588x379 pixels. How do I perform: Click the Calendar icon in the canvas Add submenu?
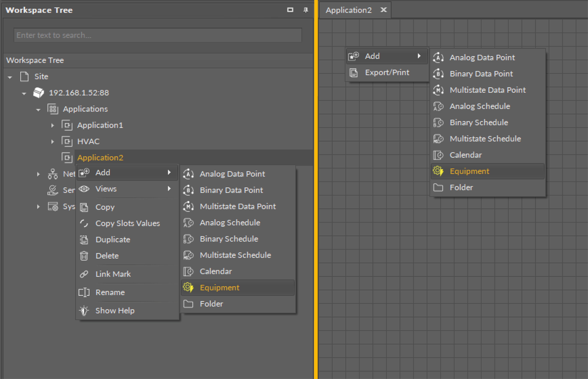point(438,155)
